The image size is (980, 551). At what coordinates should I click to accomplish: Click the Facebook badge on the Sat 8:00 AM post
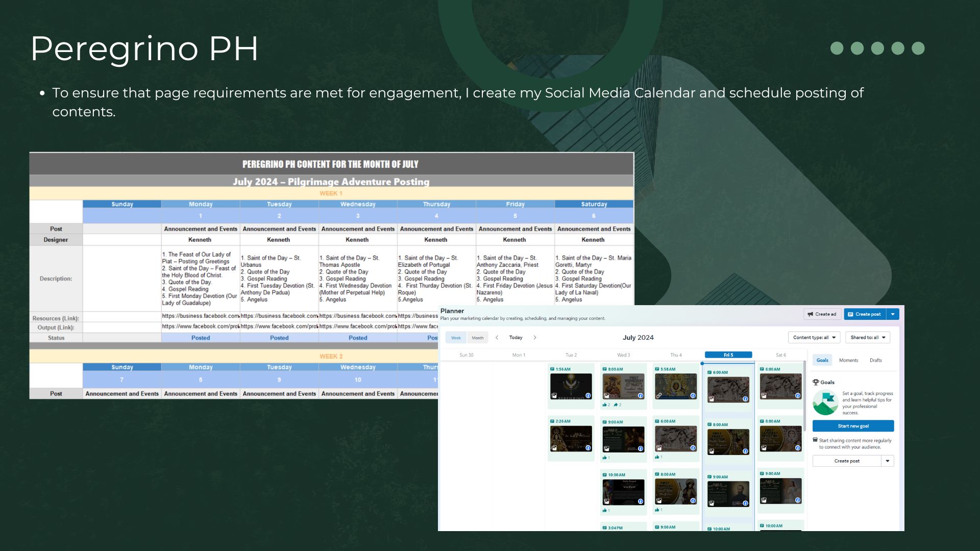point(797,448)
